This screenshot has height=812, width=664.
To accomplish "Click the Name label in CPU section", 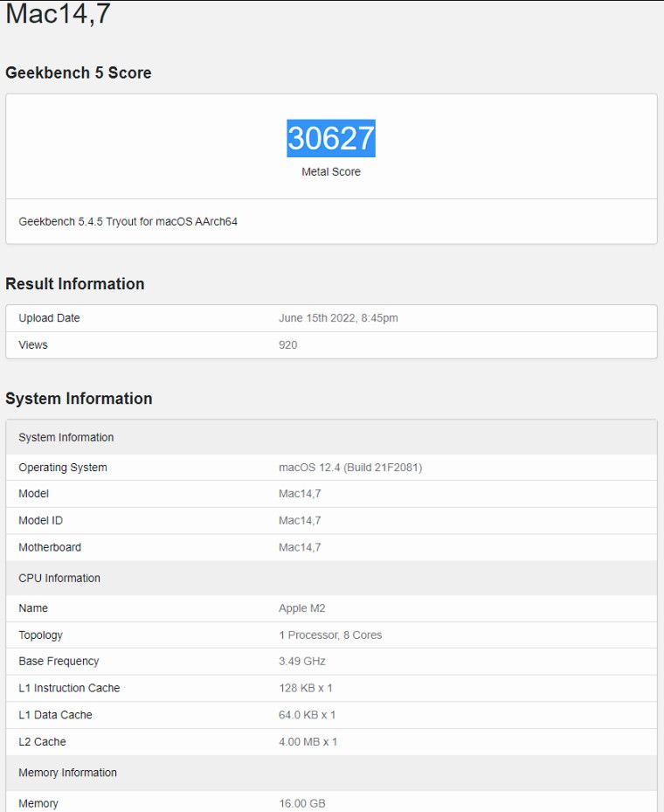I will click(33, 608).
